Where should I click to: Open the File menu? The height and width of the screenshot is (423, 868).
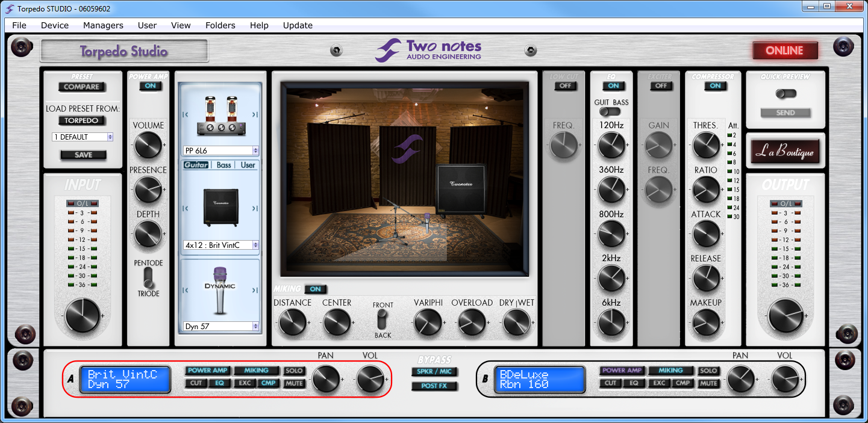coord(19,25)
